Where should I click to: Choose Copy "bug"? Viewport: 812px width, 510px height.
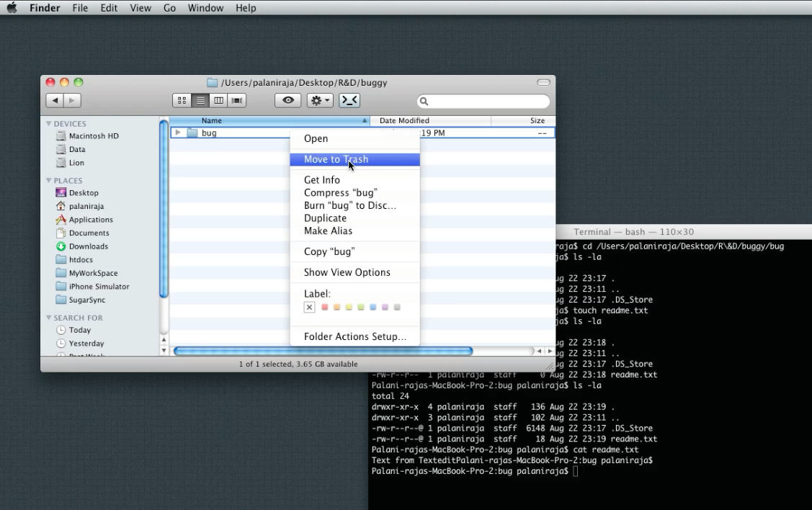[354, 251]
